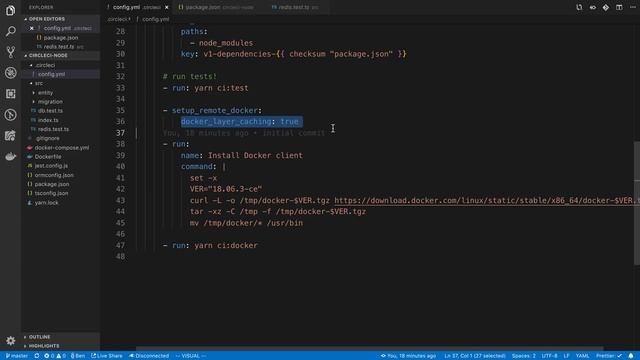
Task: Open the Explorer view in activity bar
Action: click(10, 10)
